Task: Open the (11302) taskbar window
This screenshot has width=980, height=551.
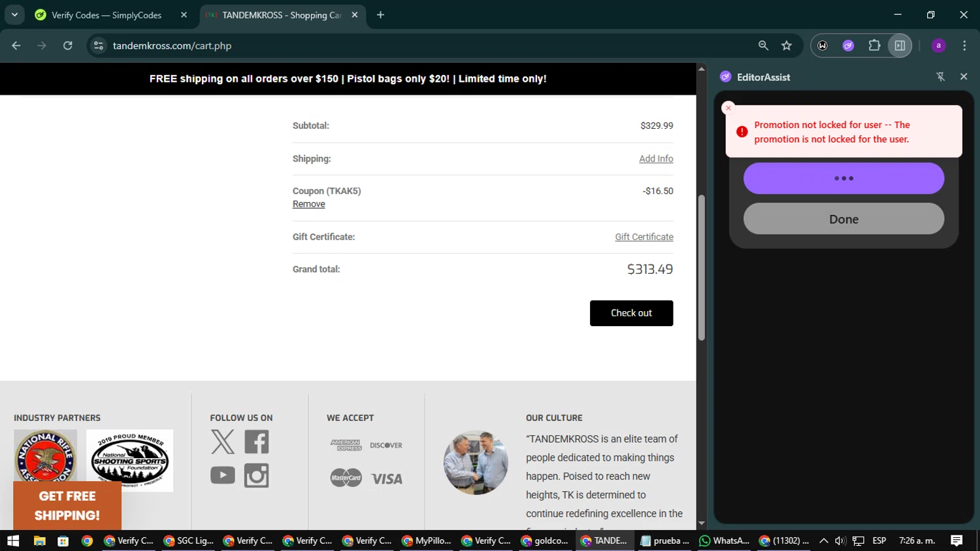Action: point(784,541)
